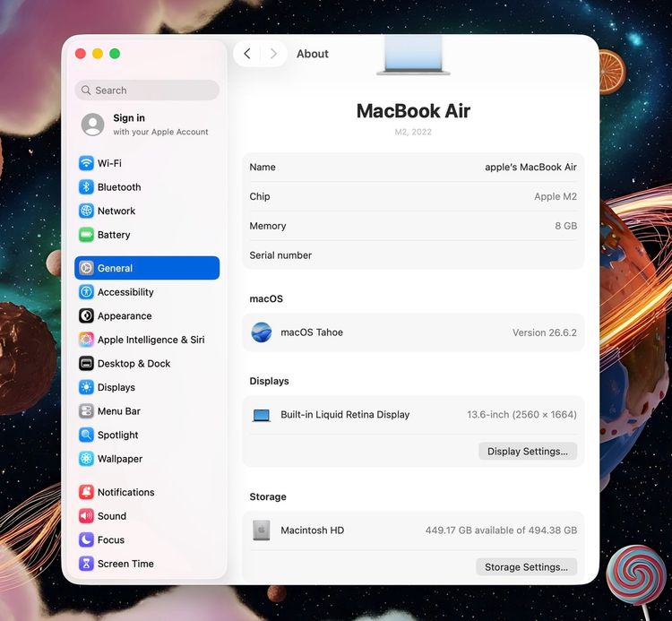Screen dimensions: 672x621
Task: Open Apple Intelligence & Siri icon
Action: (x=86, y=340)
